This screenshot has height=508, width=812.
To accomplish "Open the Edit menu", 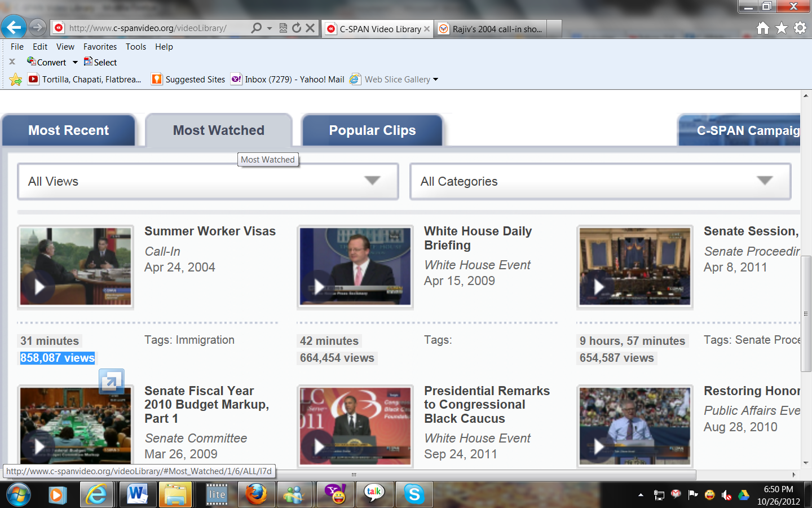I will [40, 47].
